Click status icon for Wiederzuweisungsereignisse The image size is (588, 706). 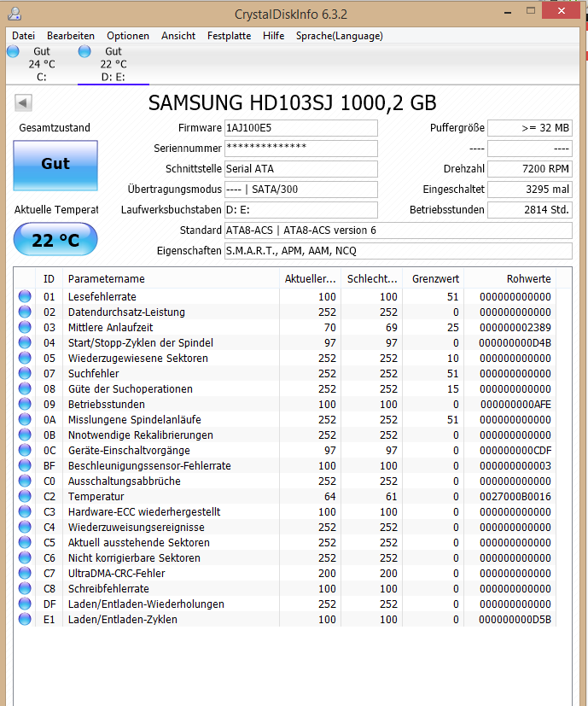25,527
